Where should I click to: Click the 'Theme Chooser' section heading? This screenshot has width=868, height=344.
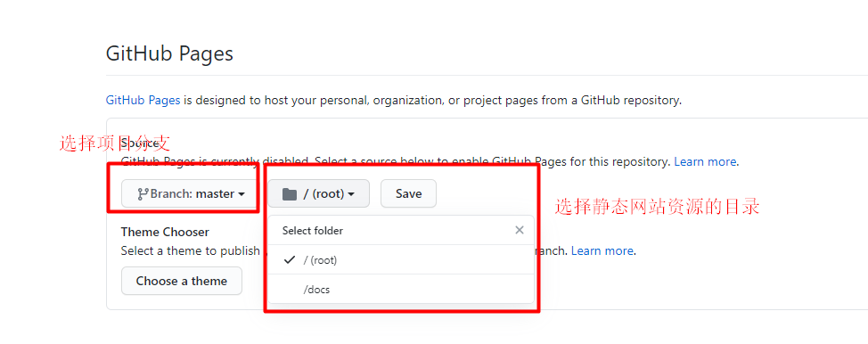pyautogui.click(x=165, y=232)
